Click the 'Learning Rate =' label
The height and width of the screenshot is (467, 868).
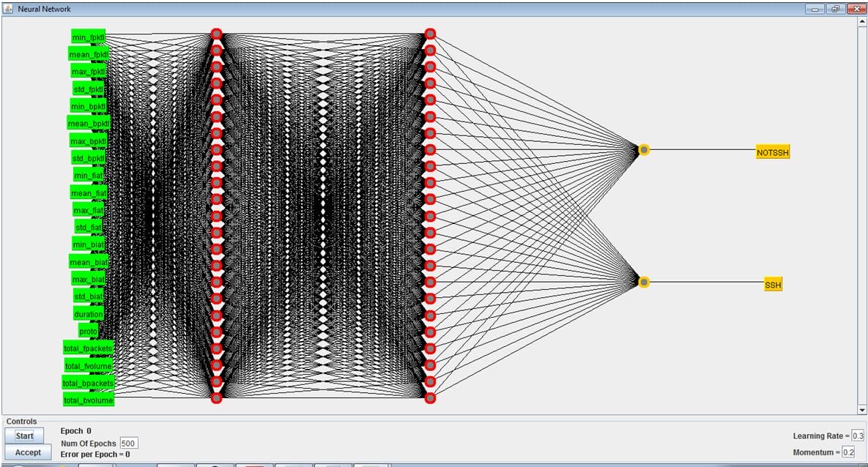[821, 436]
